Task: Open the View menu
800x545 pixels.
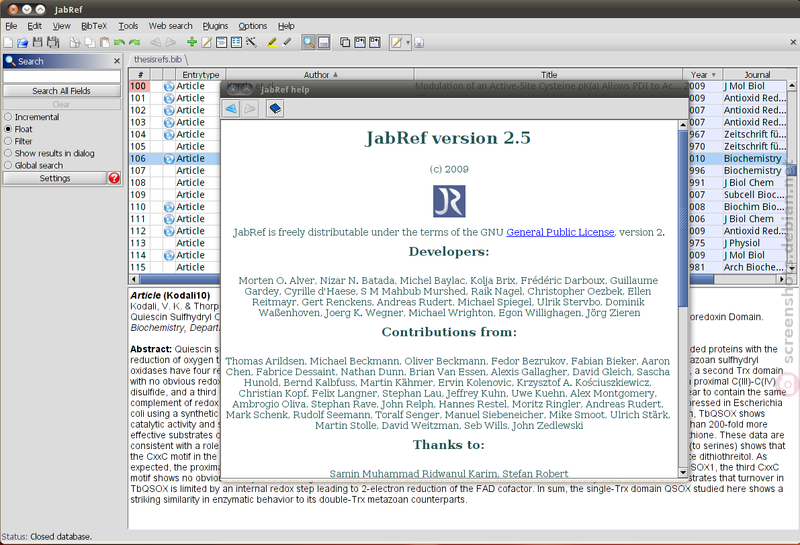Action: click(61, 26)
